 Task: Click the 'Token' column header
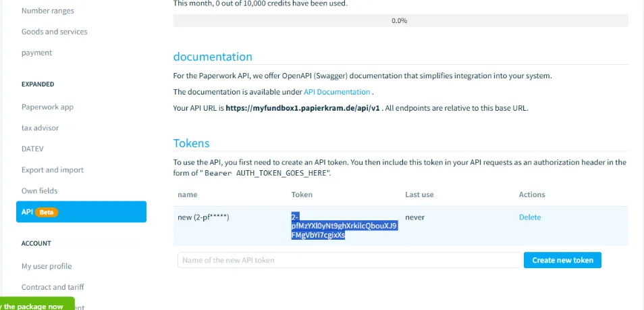coord(302,195)
